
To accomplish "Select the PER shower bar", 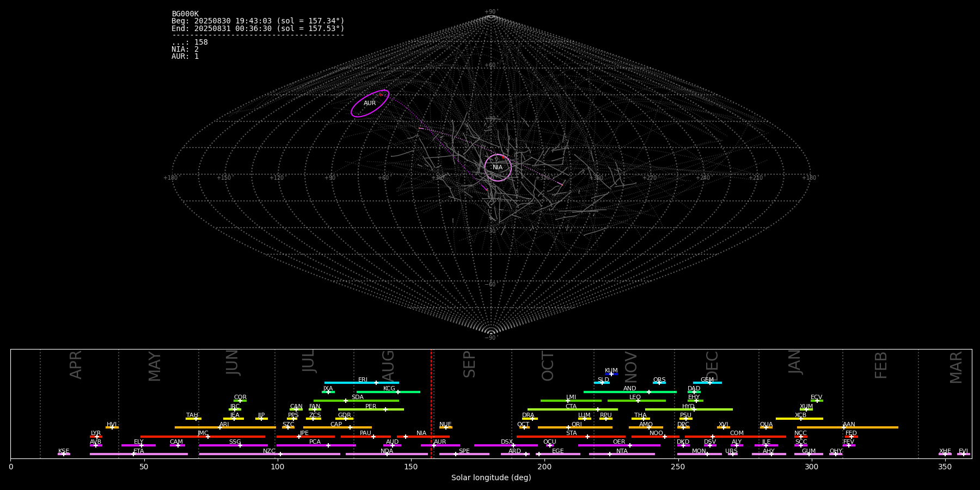I will click(371, 409).
